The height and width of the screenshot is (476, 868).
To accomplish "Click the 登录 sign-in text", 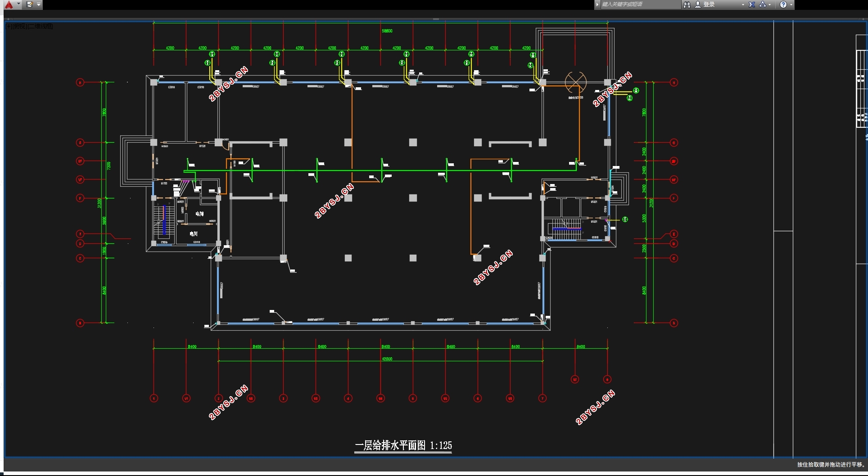I will [709, 4].
